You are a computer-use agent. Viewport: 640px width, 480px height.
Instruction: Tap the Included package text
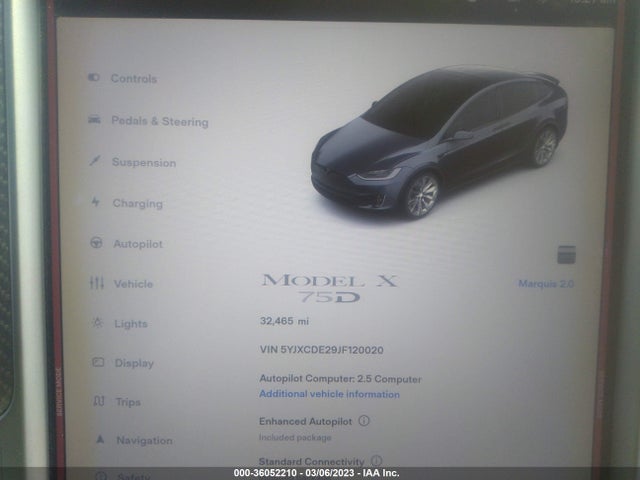tap(295, 438)
